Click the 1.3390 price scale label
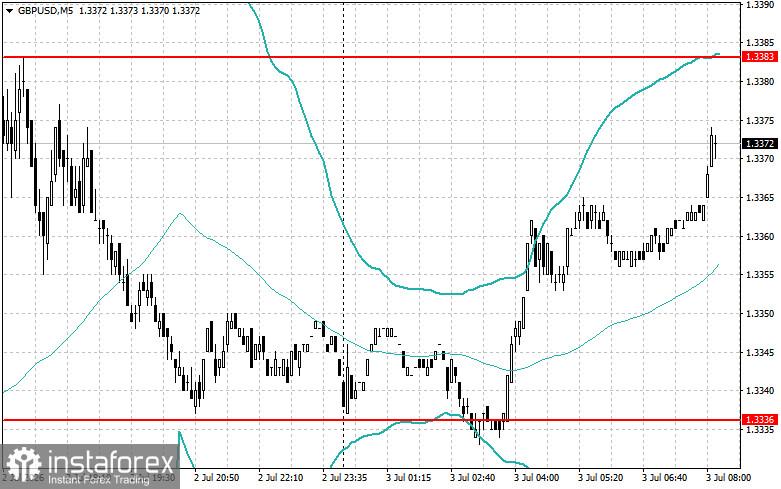The width and height of the screenshot is (781, 489). pyautogui.click(x=760, y=4)
